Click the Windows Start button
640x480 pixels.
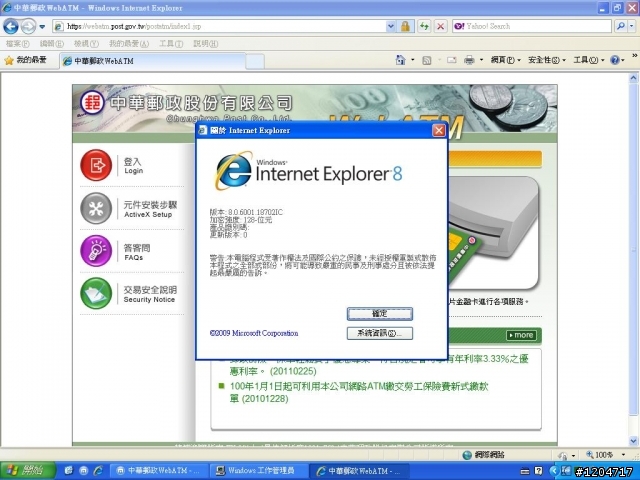point(27,471)
